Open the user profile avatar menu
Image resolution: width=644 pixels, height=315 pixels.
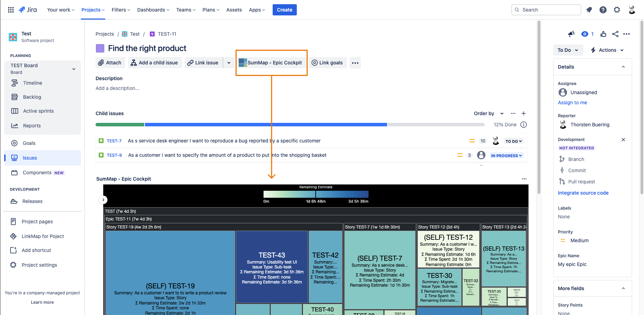click(x=632, y=10)
